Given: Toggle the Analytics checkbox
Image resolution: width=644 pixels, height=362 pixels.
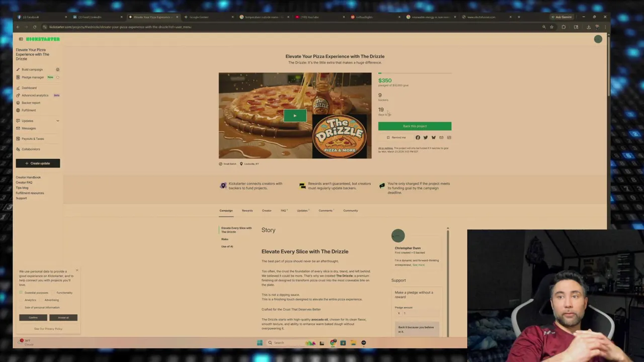Looking at the screenshot, I should (22, 300).
